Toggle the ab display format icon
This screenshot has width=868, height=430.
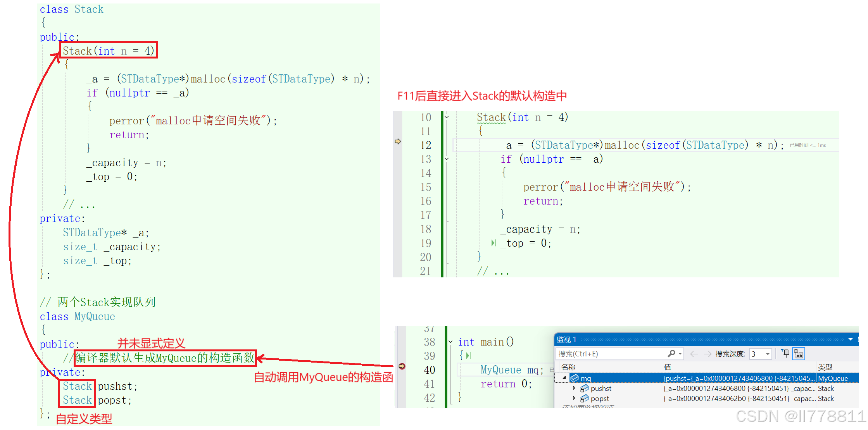(799, 354)
